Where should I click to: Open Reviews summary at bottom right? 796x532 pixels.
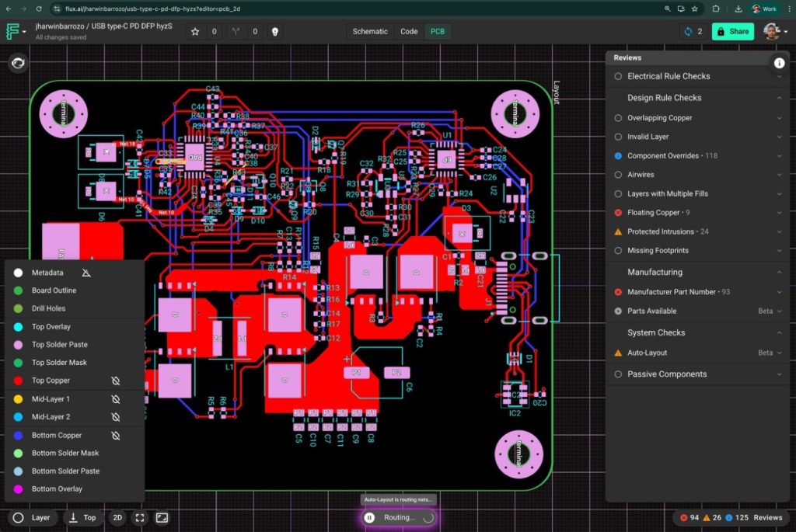pyautogui.click(x=767, y=517)
